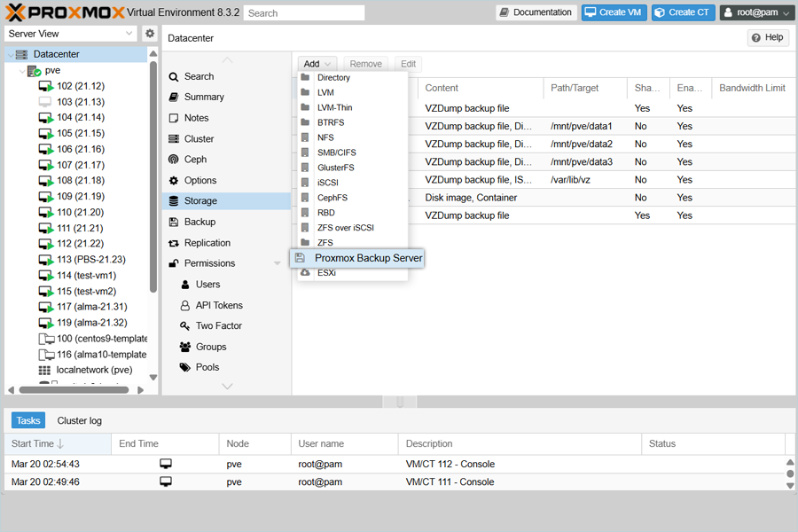This screenshot has width=798, height=532.
Task: Select the Replication icon in sidebar
Action: [174, 243]
